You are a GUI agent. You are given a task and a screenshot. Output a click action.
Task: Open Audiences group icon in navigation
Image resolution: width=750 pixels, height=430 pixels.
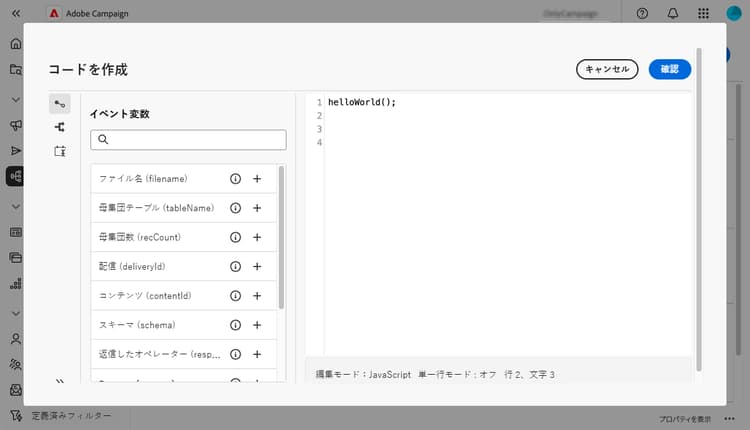[x=16, y=364]
